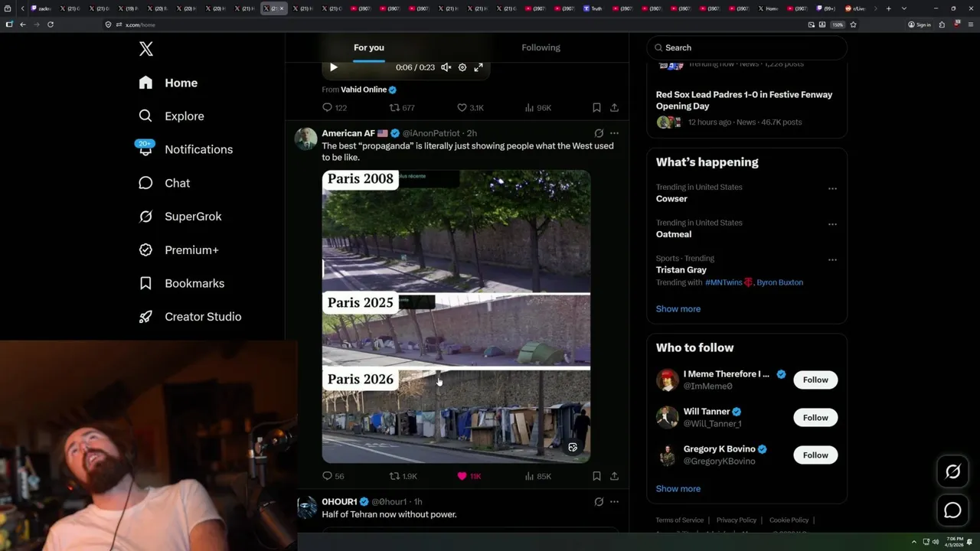
Task: Reply to American AF post (56)
Action: (x=333, y=476)
